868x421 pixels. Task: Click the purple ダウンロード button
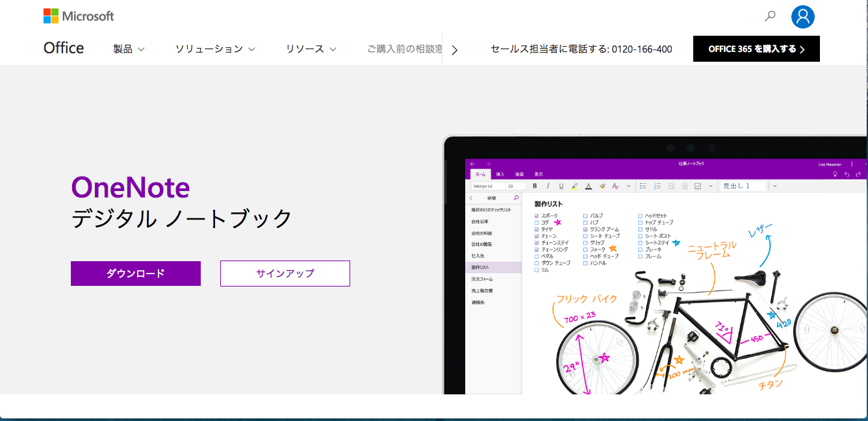(x=136, y=274)
